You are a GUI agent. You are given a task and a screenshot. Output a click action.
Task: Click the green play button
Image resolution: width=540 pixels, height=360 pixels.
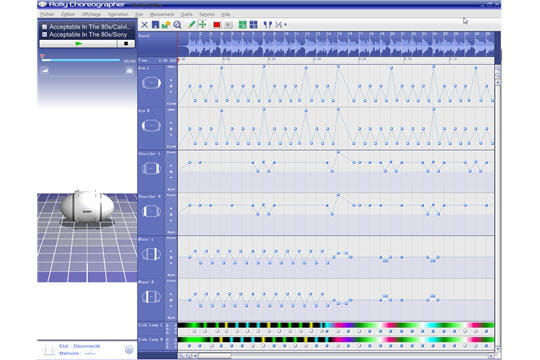pos(79,44)
